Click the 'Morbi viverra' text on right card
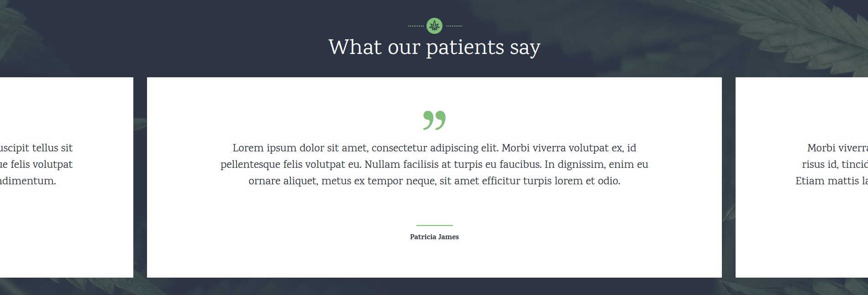 coord(837,148)
